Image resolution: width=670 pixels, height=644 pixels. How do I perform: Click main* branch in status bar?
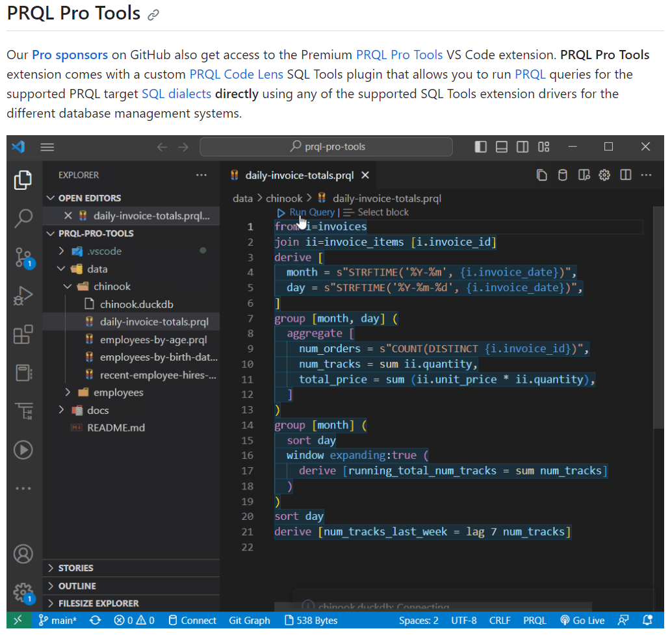tap(57, 621)
